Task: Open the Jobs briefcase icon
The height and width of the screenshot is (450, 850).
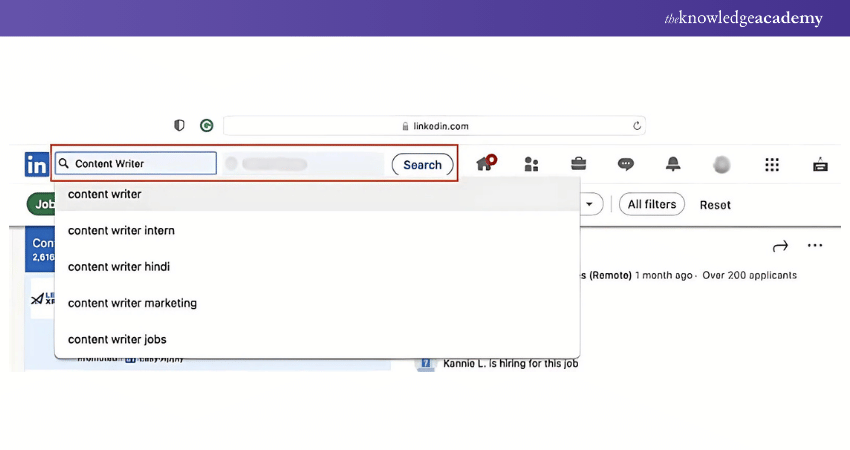Action: 578,164
